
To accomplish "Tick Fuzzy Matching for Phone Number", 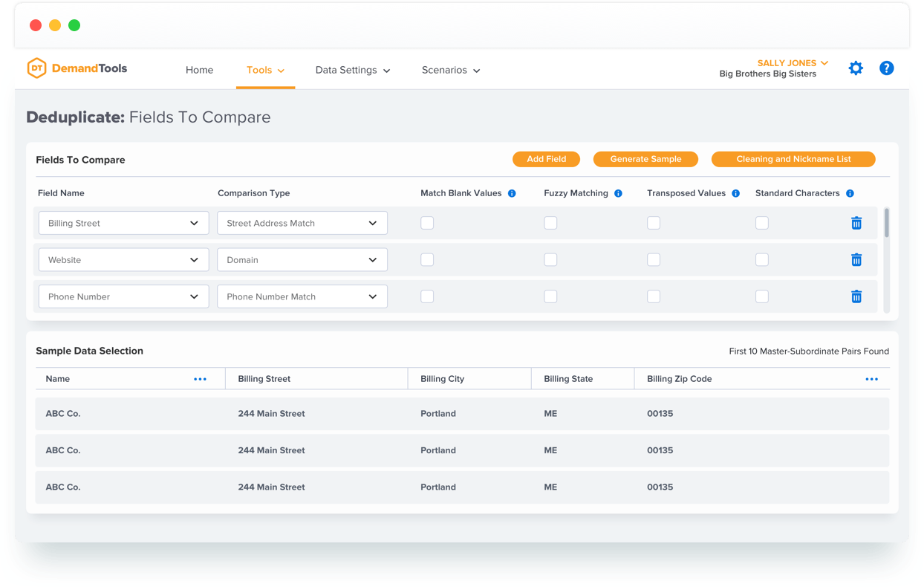I will pos(550,296).
